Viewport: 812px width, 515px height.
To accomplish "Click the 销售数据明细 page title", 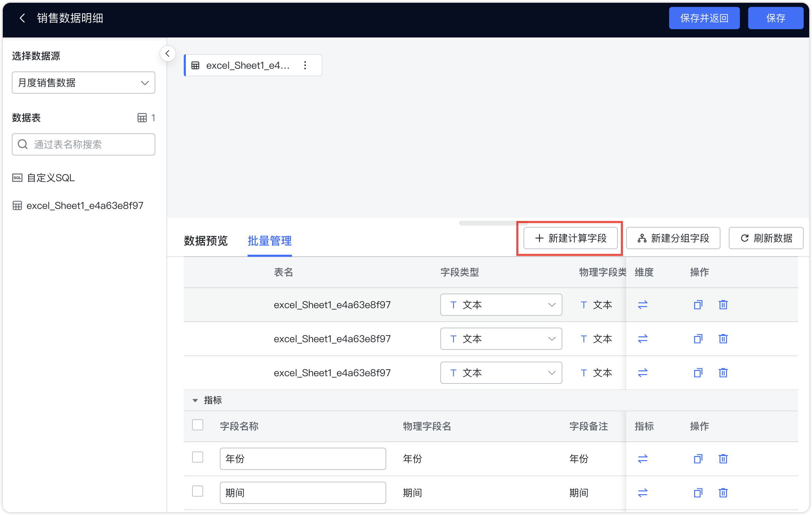I will click(x=70, y=18).
